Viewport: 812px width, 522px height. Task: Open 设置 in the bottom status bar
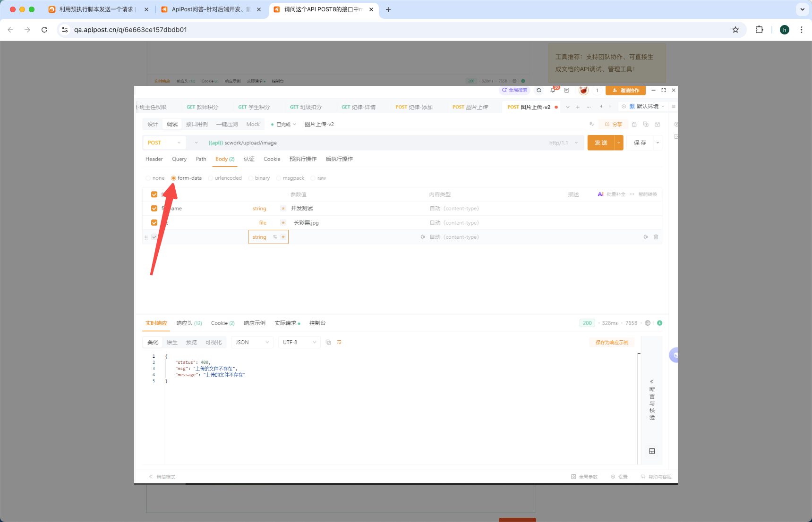(x=620, y=477)
